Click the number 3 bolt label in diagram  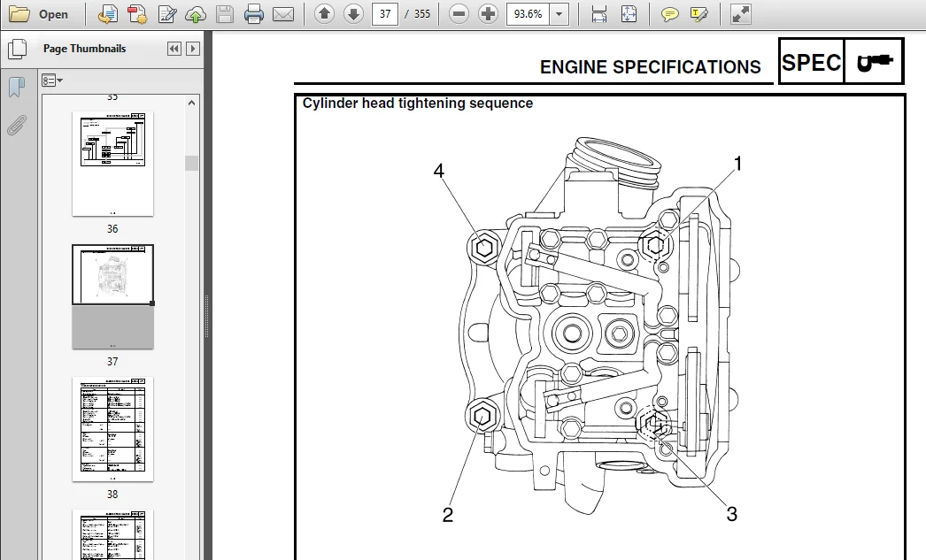click(x=732, y=514)
